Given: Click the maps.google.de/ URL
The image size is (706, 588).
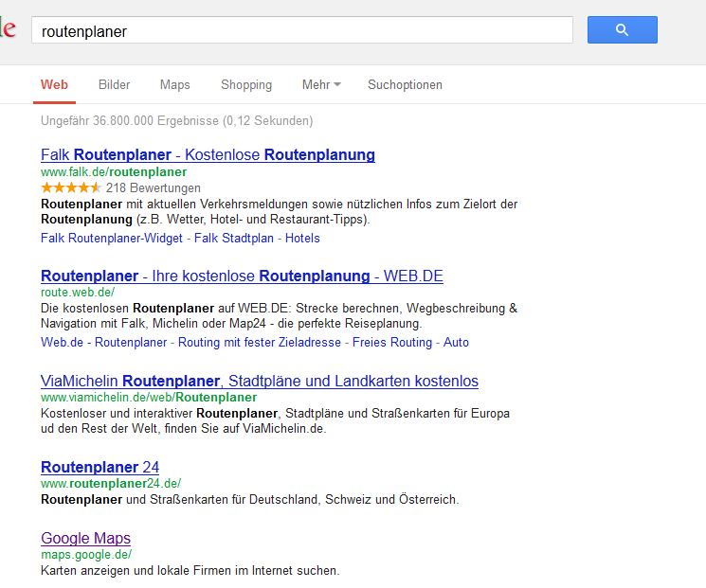Looking at the screenshot, I should point(86,554).
